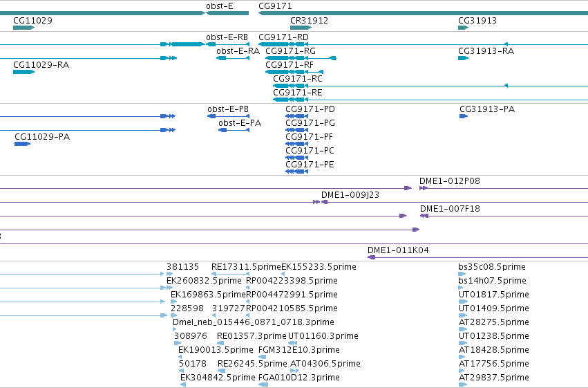Select EST EK304842.5prime
Screen dimensions: 588x388
point(218,378)
